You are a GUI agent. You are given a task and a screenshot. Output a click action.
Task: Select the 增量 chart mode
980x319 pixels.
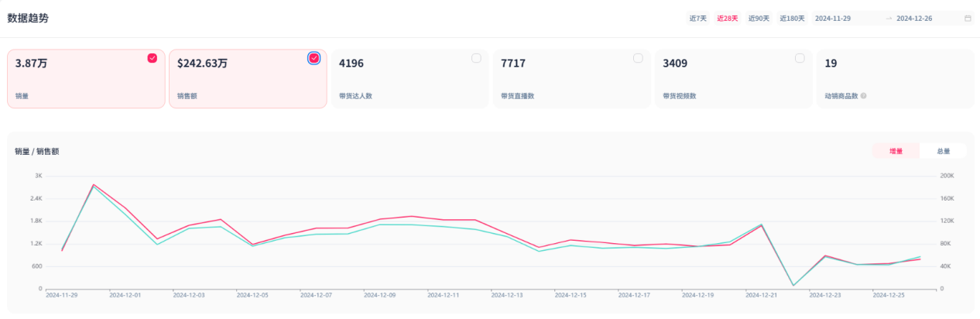click(x=896, y=151)
